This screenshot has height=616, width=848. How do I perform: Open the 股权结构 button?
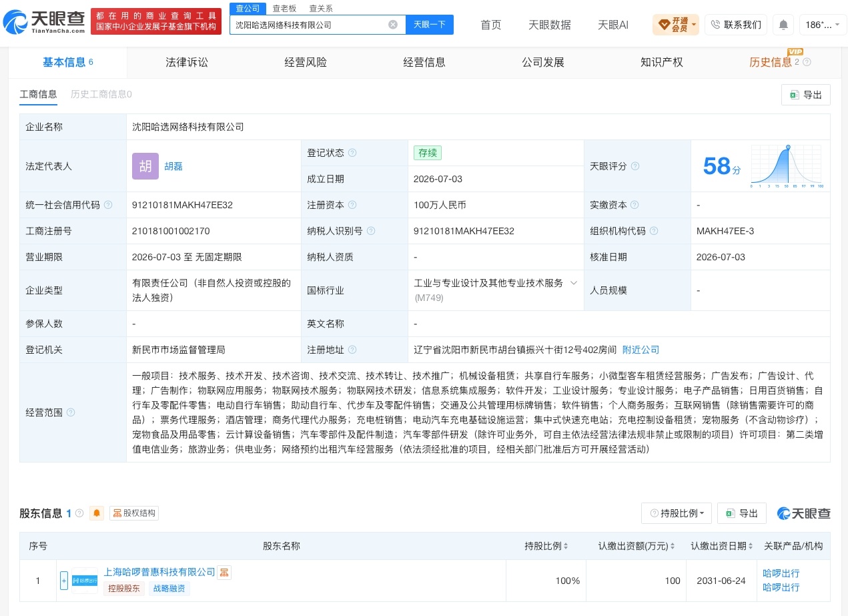(x=134, y=513)
